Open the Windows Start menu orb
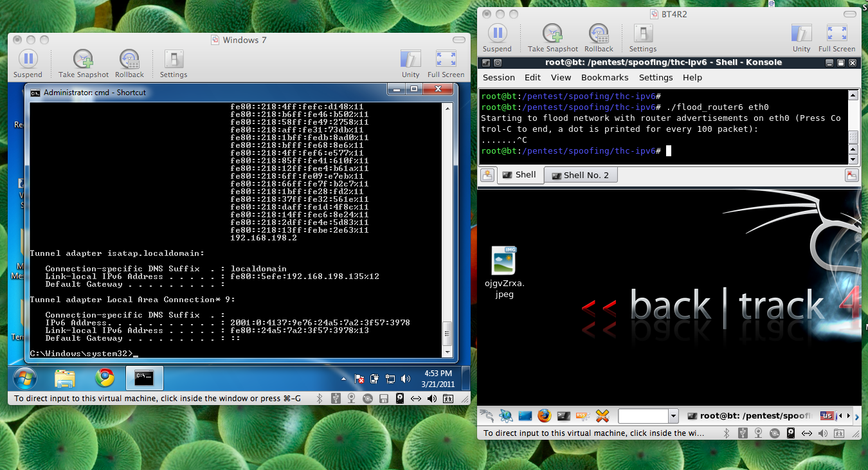Viewport: 868px width, 470px height. pyautogui.click(x=24, y=379)
